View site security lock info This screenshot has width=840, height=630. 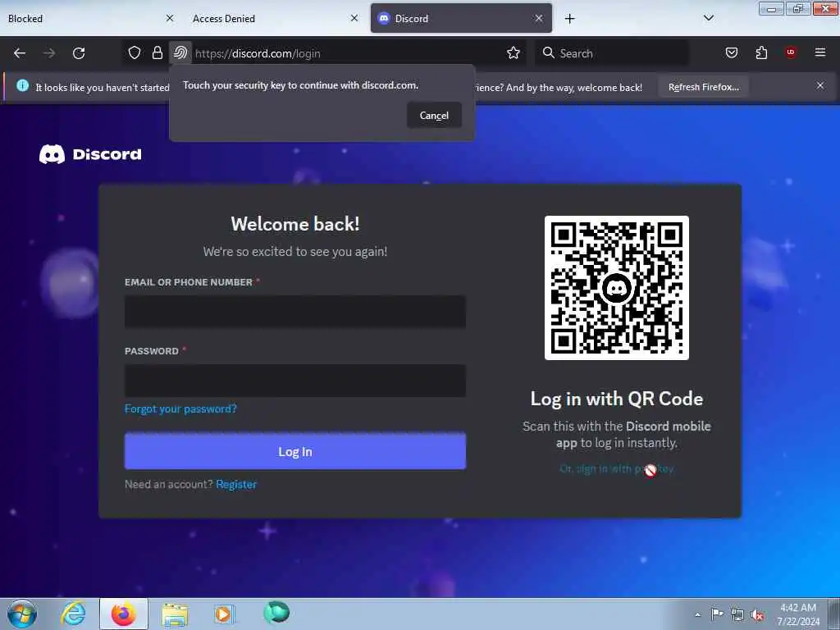click(157, 53)
